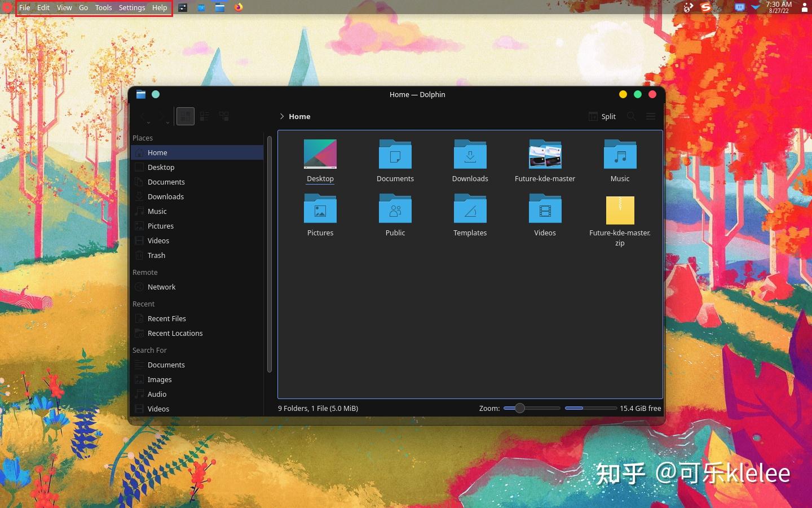Screen dimensions: 812x508
Task: Expand the breadcrumb chevron before Home
Action: [x=282, y=116]
